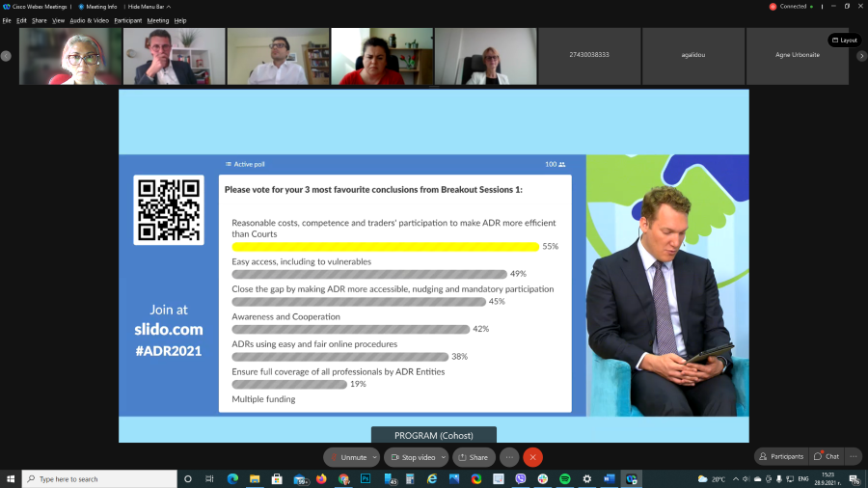This screenshot has width=868, height=488.
Task: Open Photoshop from taskbar
Action: coord(366,478)
